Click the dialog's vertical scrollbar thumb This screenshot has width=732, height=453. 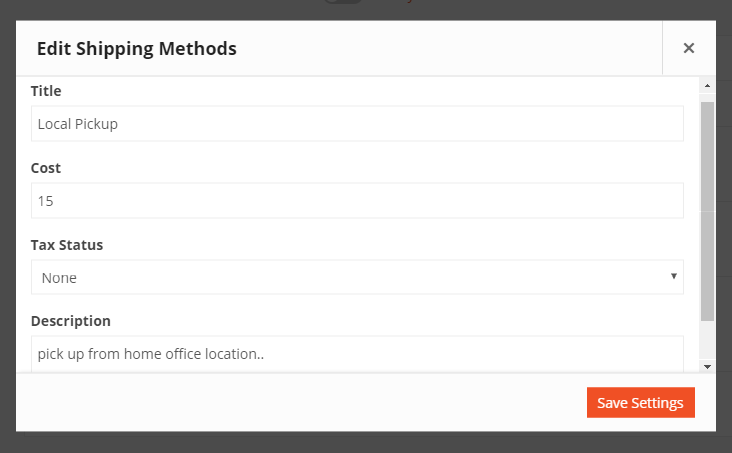707,211
